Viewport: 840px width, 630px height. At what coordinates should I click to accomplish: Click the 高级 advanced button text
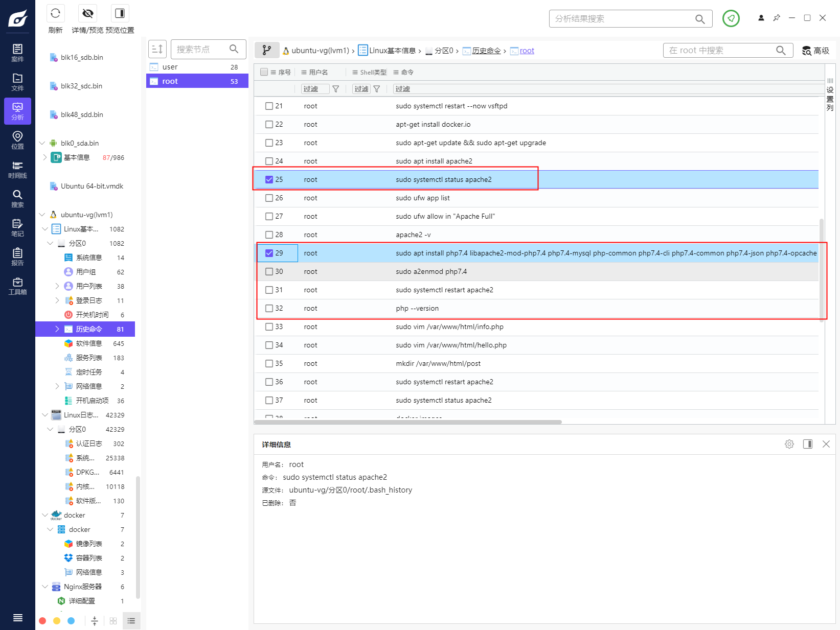pyautogui.click(x=821, y=51)
